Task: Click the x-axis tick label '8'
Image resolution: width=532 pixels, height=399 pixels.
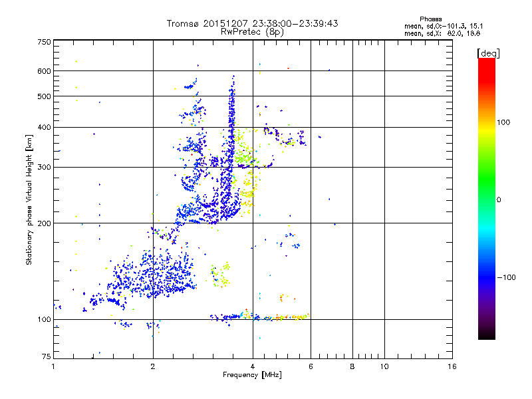Action: (352, 366)
